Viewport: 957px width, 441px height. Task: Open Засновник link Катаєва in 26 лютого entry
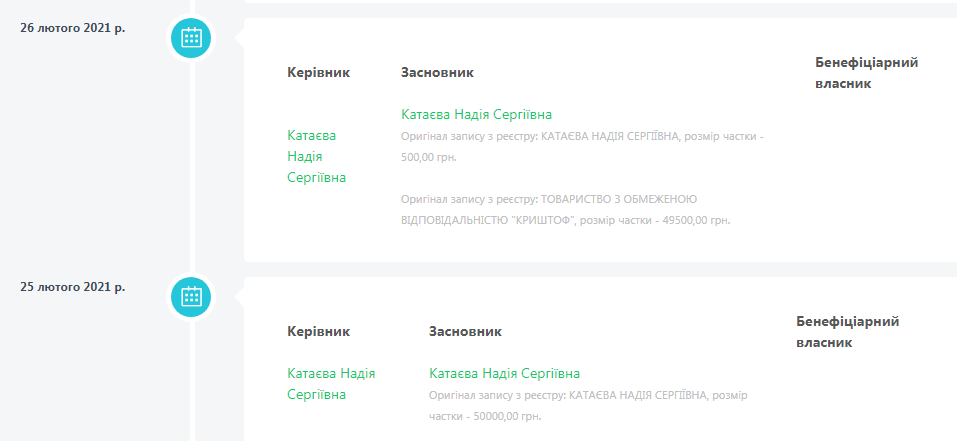[476, 114]
